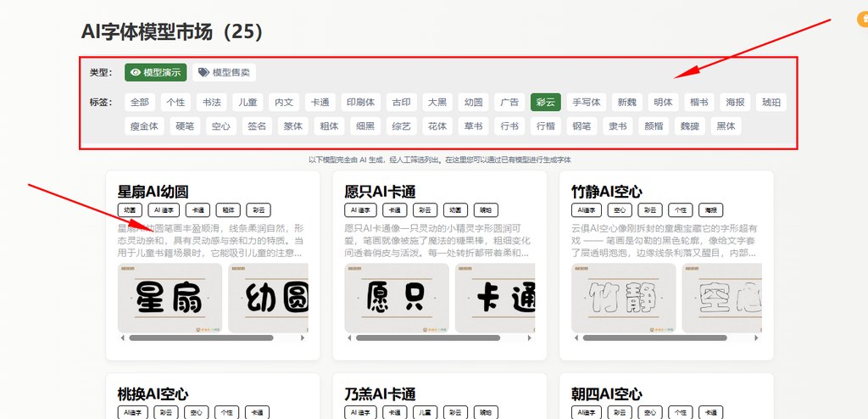Click the price-tag icon on 模型售卖
This screenshot has width=868, height=419.
203,73
